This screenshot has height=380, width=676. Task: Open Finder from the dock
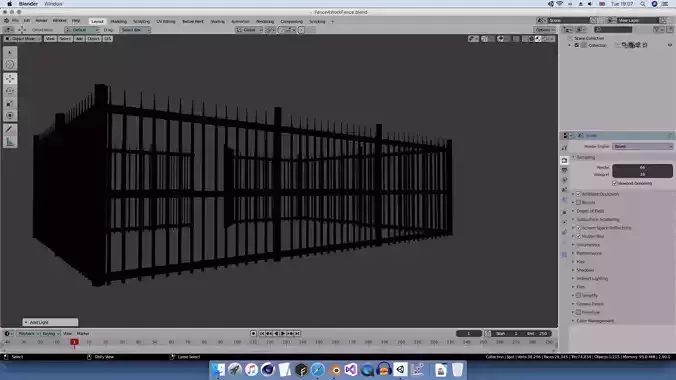click(x=218, y=370)
